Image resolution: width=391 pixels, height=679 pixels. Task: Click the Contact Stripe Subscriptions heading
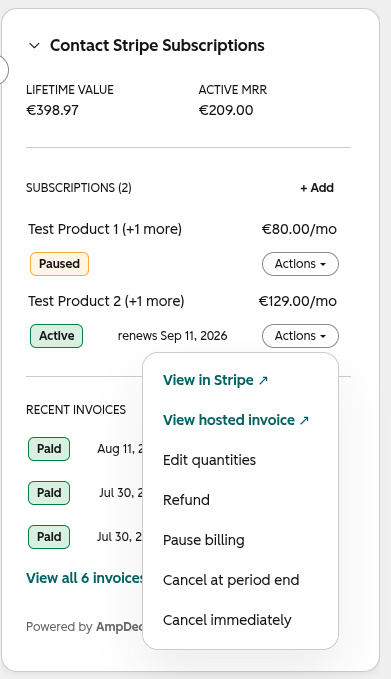click(157, 45)
